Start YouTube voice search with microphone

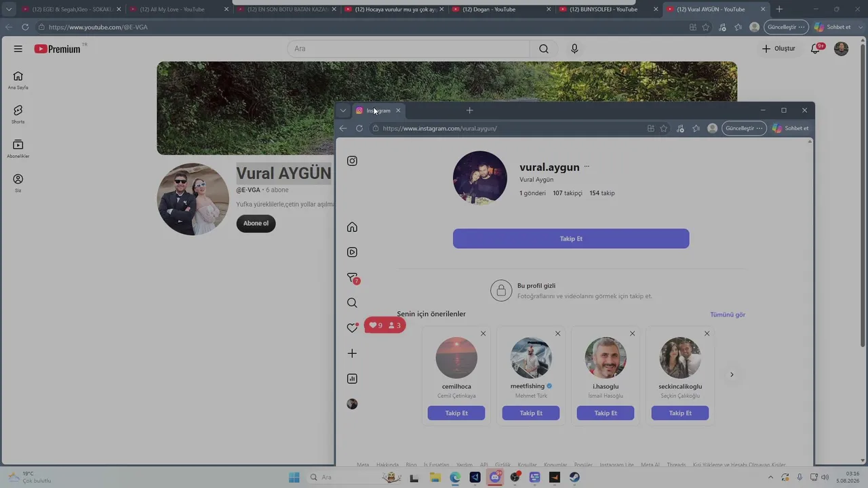pos(574,49)
